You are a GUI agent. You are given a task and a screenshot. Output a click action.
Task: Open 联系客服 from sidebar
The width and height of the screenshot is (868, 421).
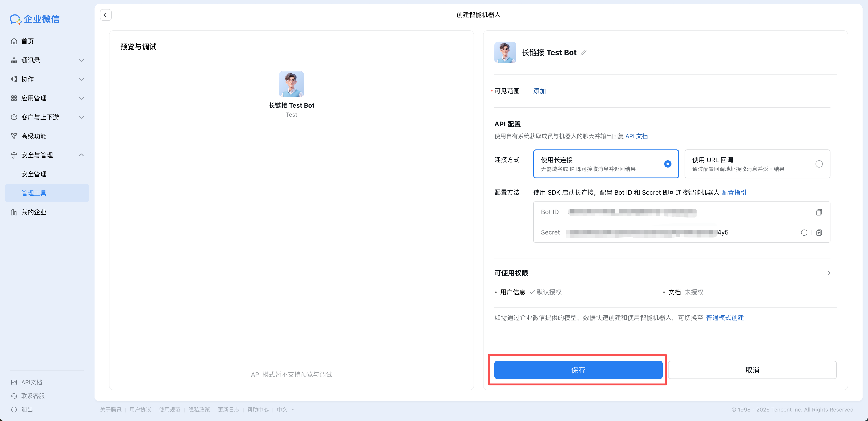[x=33, y=396]
